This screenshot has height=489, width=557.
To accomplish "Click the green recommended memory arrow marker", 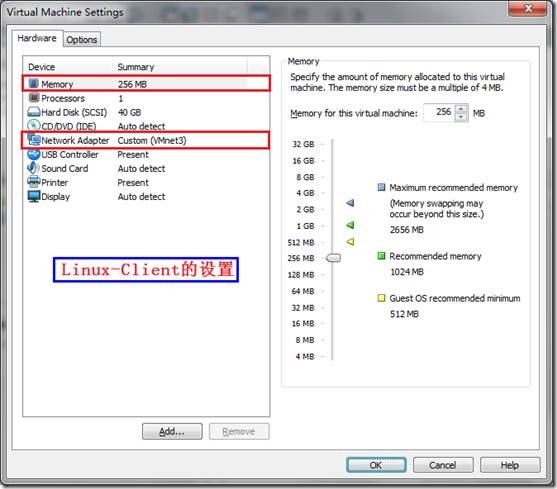I will click(350, 225).
